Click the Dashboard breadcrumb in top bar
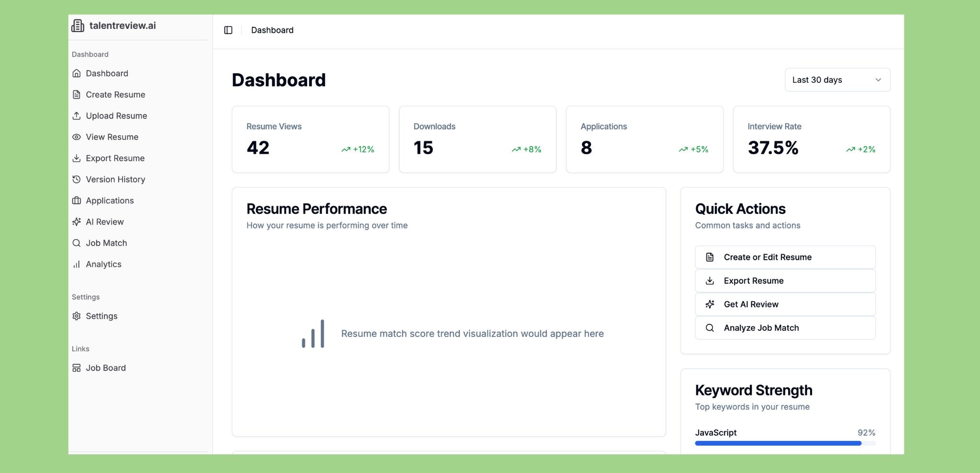The width and height of the screenshot is (980, 473). click(x=272, y=30)
